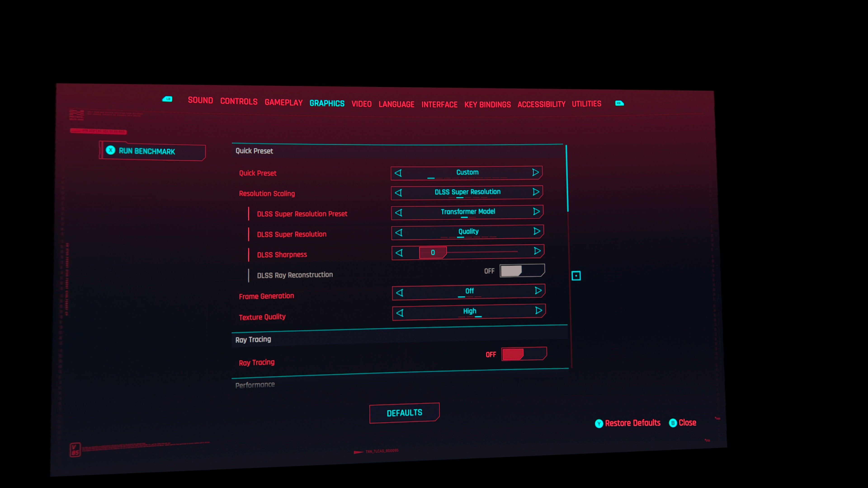This screenshot has width=868, height=488.
Task: Click the RUN BENCHMARK button
Action: point(152,151)
